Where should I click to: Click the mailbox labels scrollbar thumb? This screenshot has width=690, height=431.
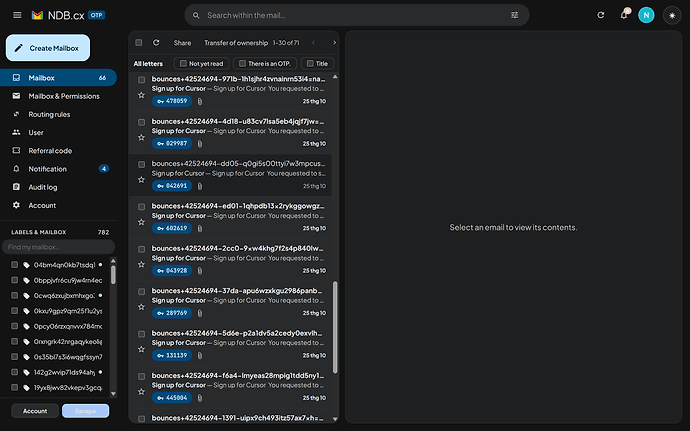coord(113,275)
